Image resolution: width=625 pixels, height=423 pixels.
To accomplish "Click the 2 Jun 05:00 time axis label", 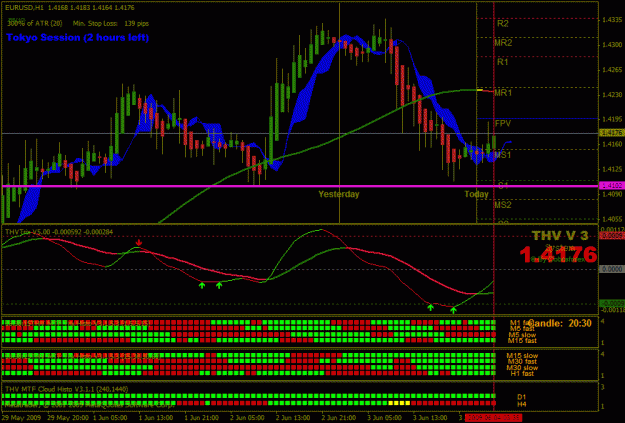I will (247, 417).
